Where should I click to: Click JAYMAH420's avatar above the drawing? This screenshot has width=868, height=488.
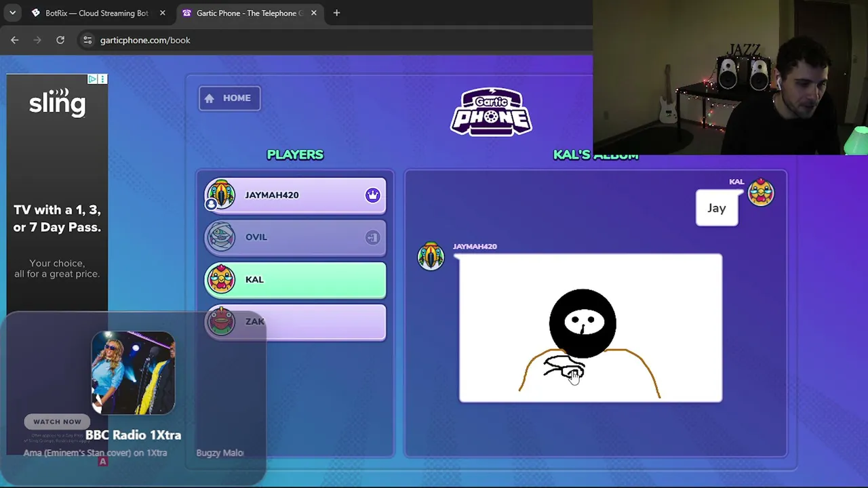pyautogui.click(x=431, y=257)
